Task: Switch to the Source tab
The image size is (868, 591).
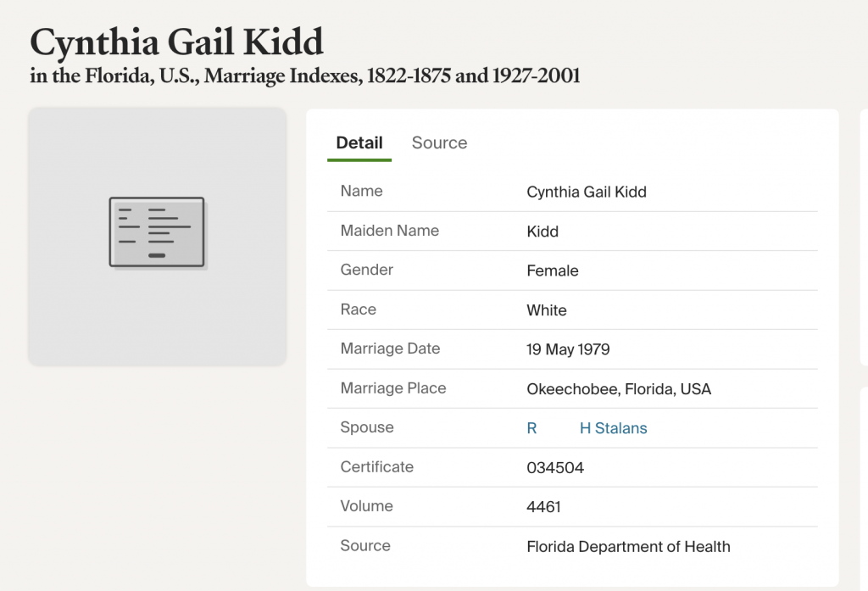Action: [x=439, y=143]
